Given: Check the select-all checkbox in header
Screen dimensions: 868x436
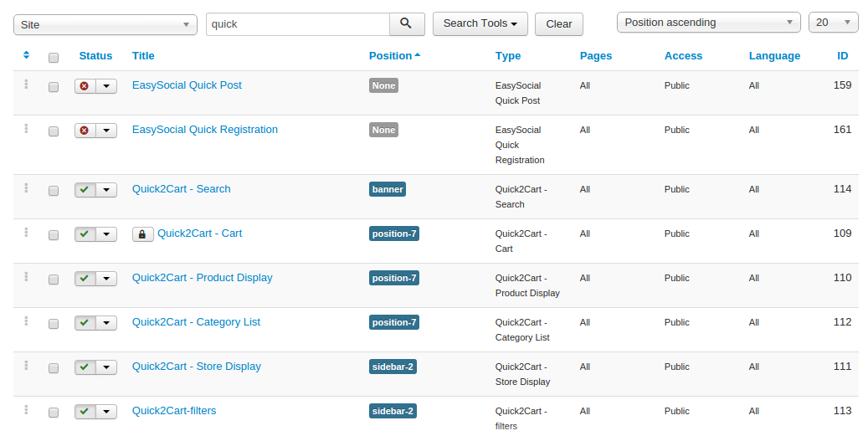Looking at the screenshot, I should point(54,58).
